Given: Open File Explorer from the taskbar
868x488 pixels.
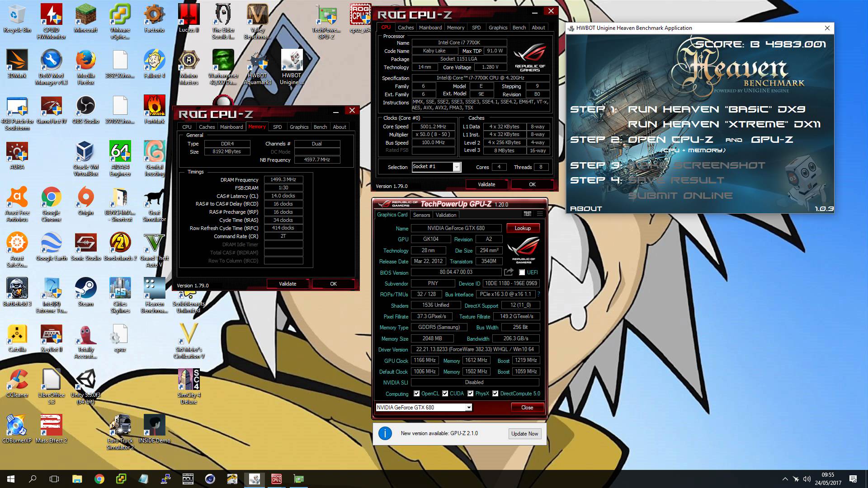Looking at the screenshot, I should click(77, 479).
